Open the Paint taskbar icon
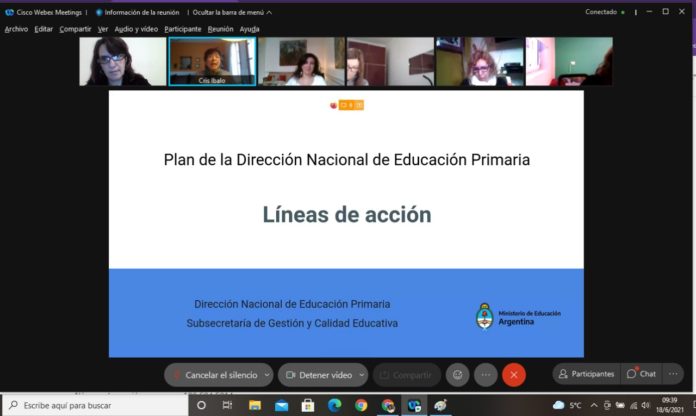Image resolution: width=696 pixels, height=416 pixels. coord(440,405)
